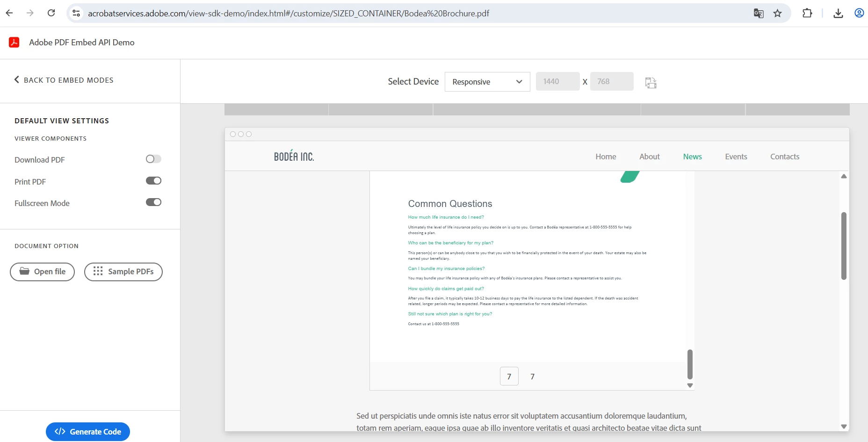Click the 'Select Device' label
Image resolution: width=868 pixels, height=442 pixels.
click(x=413, y=81)
